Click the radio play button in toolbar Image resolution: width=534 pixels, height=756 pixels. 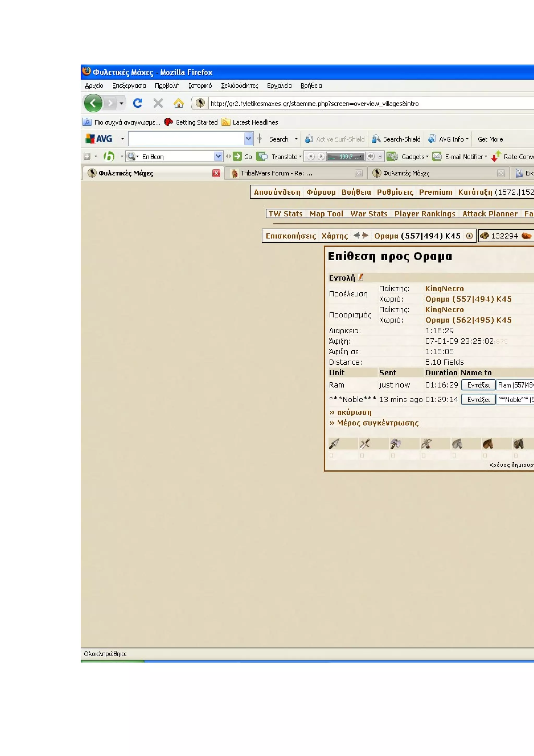pyautogui.click(x=321, y=157)
